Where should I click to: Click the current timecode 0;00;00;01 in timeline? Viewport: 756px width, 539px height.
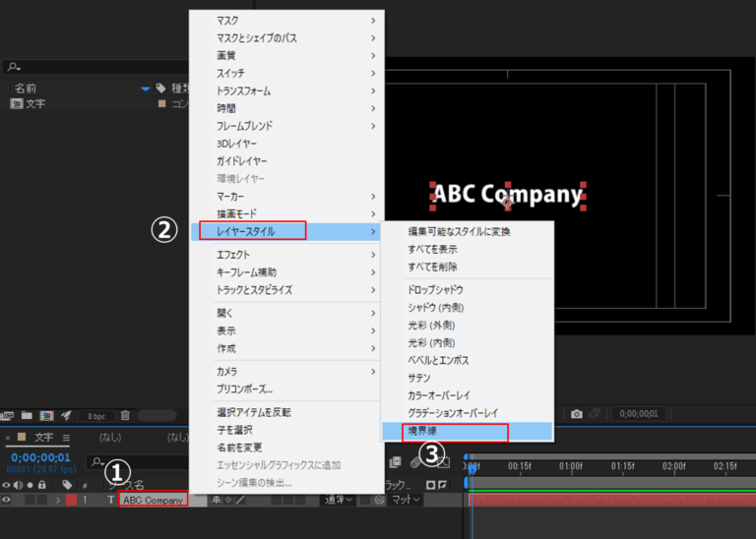point(39,456)
